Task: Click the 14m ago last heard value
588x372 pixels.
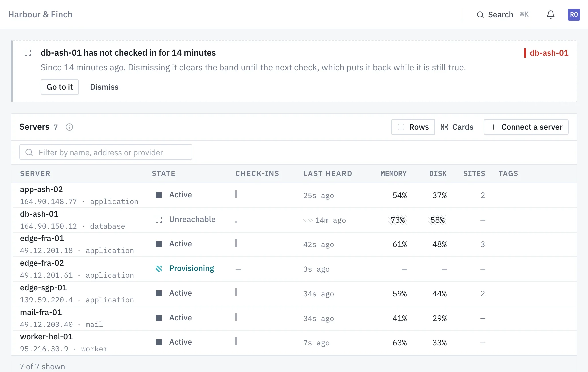Action: [331, 220]
